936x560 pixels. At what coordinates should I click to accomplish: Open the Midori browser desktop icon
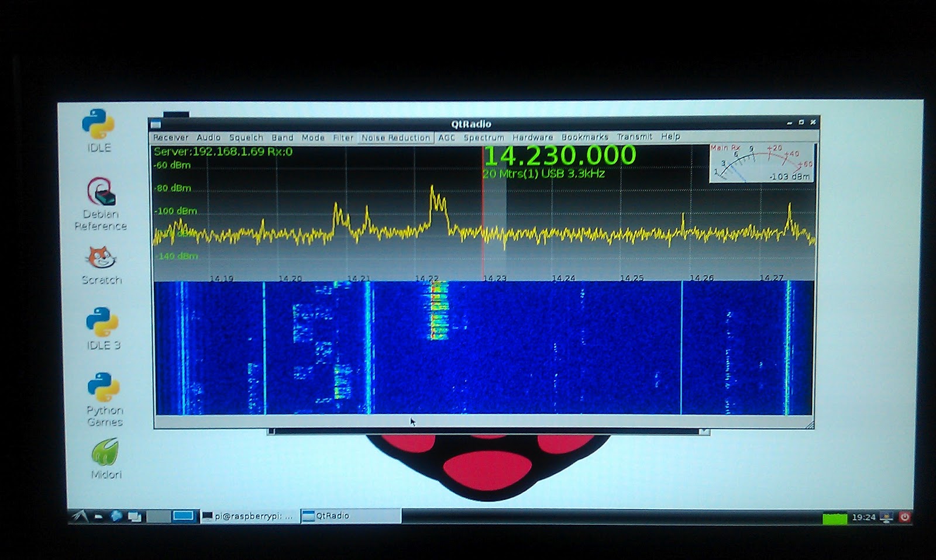tap(106, 459)
